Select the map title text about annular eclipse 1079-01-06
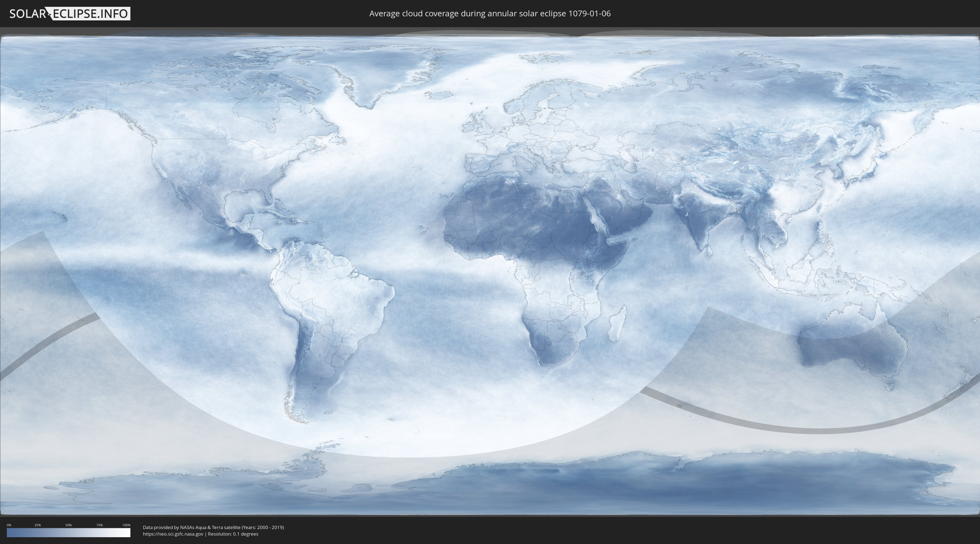This screenshot has height=544, width=980. (x=490, y=14)
